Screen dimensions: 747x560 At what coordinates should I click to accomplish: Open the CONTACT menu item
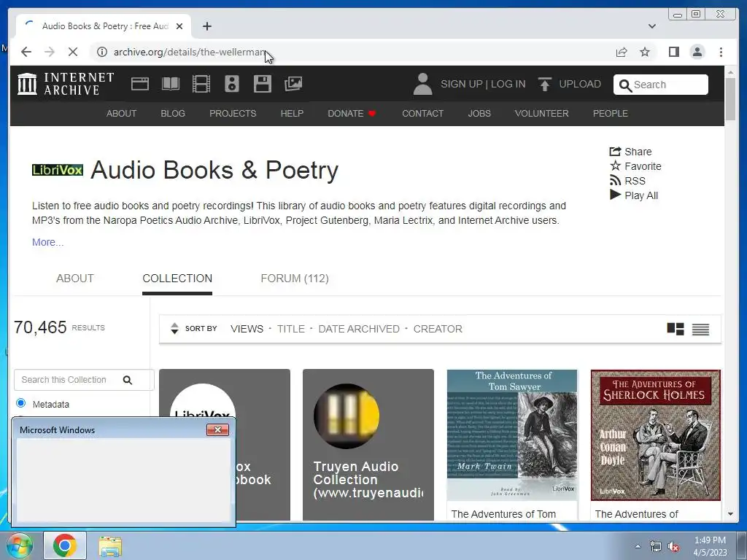tap(422, 114)
